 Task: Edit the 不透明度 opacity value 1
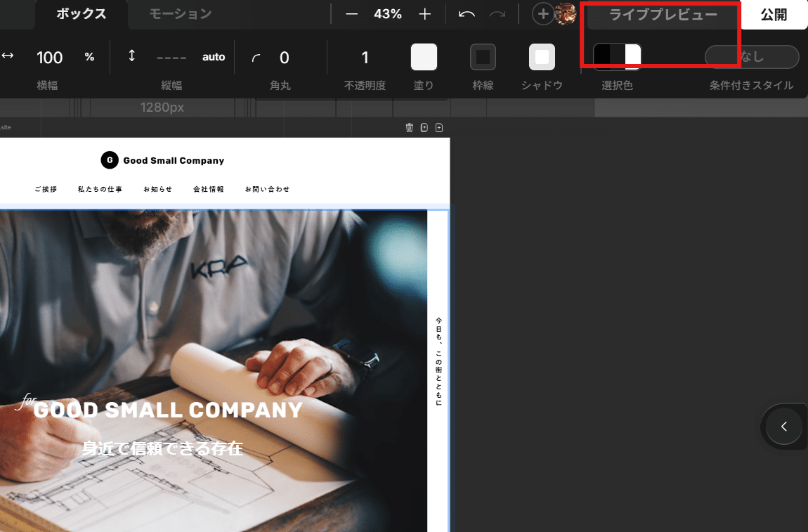[x=365, y=57]
